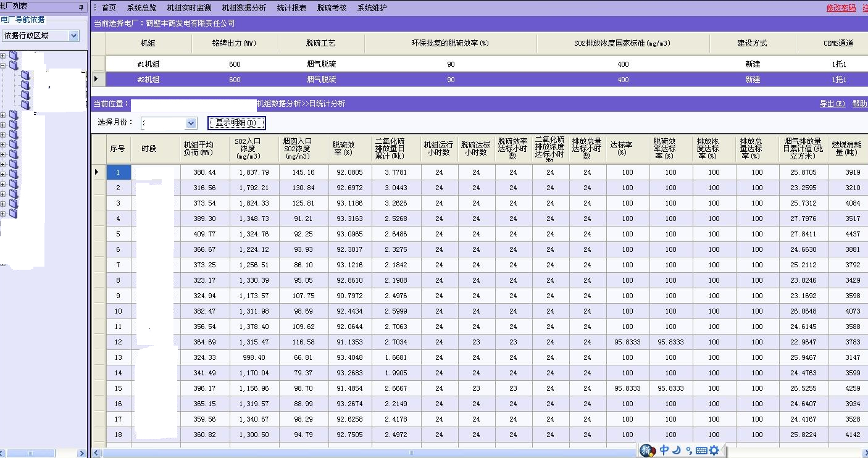Click the 铭牌出力(MW) column header

point(235,43)
